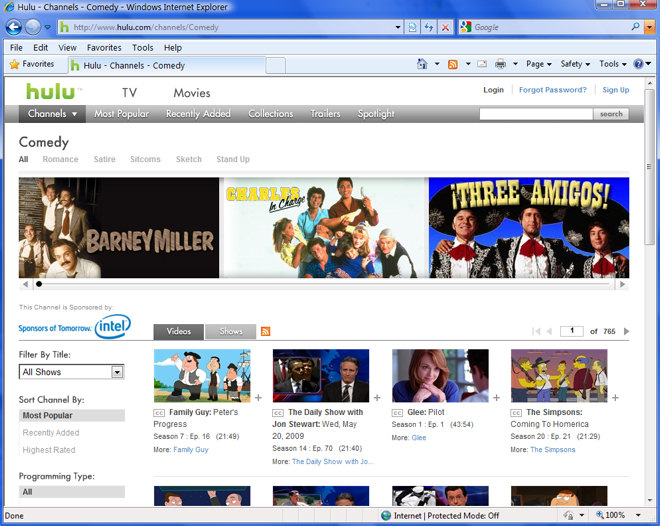Select the Stand Up comedy subgenre
Image resolution: width=660 pixels, height=526 pixels.
pos(233,159)
